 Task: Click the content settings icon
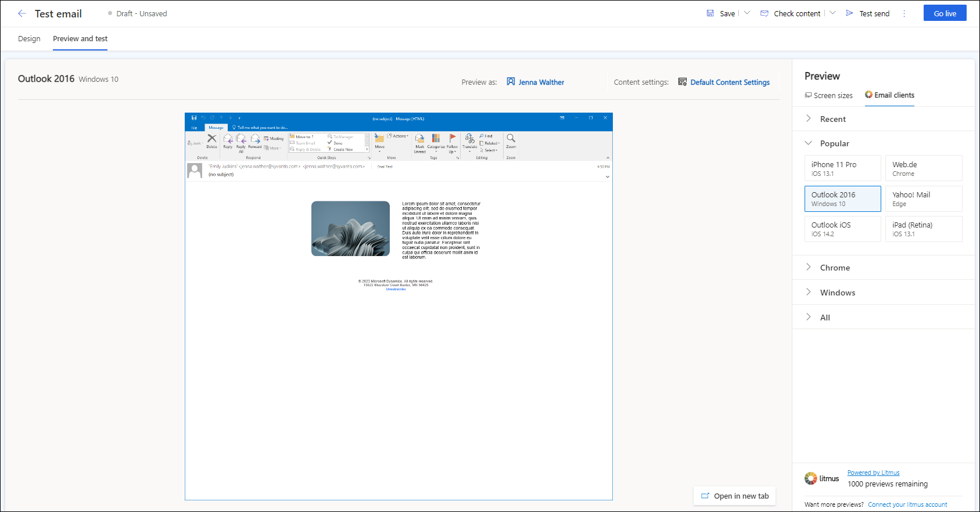tap(683, 82)
